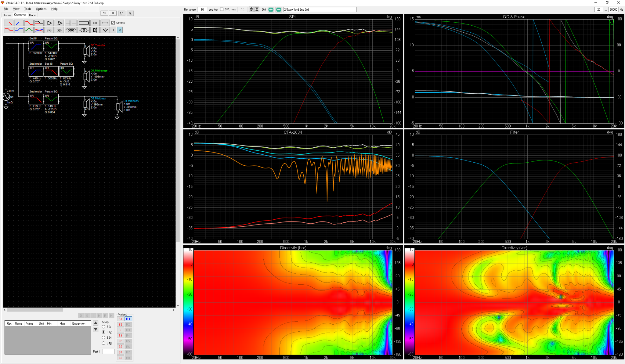Insert the G(f) transfer function block
Screen dimensions: 625x364
[59, 30]
